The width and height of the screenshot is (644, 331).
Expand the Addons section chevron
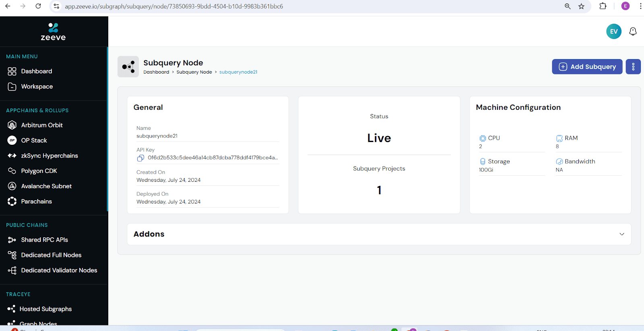click(x=622, y=234)
